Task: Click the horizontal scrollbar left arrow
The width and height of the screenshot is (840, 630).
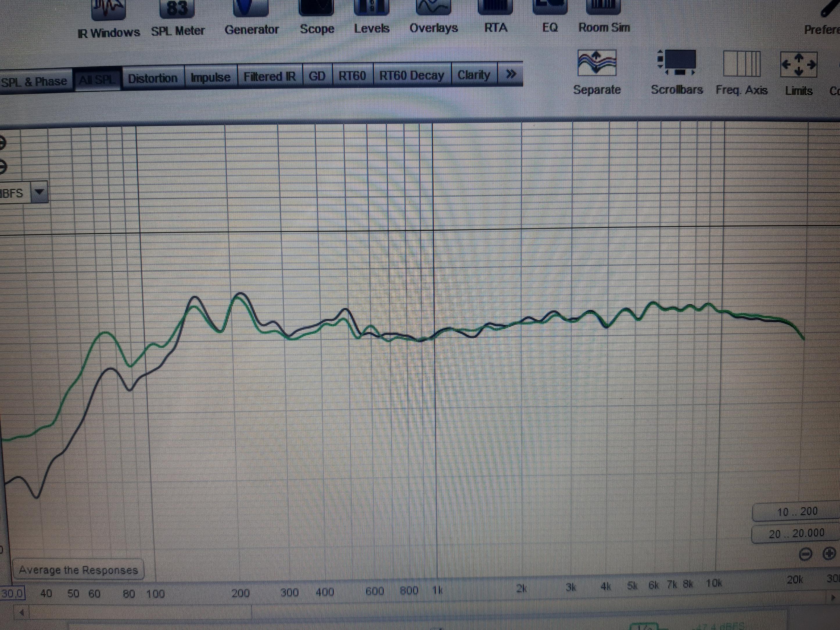Action: click(x=22, y=612)
